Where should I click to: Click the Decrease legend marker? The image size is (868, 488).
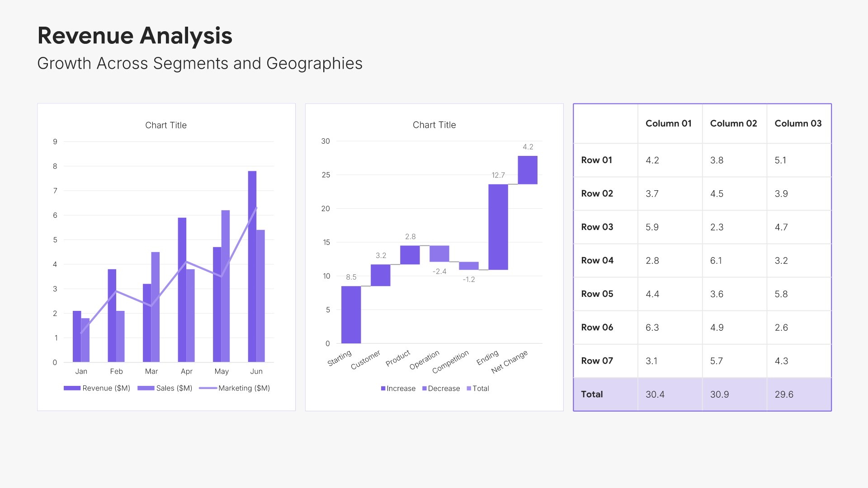[425, 389]
